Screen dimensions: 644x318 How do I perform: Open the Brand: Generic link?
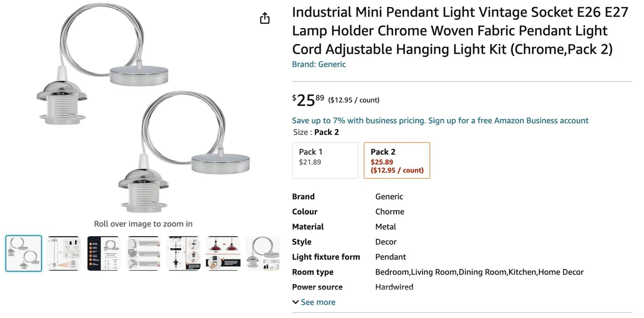(x=319, y=64)
